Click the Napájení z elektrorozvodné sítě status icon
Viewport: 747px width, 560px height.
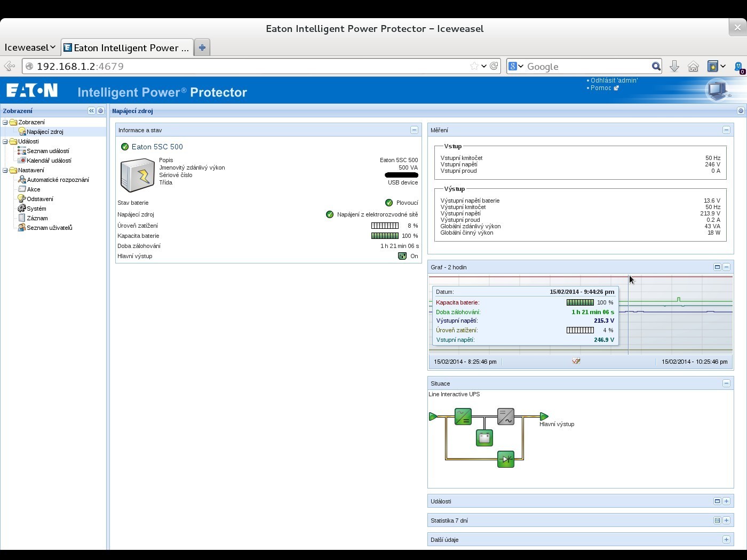330,214
